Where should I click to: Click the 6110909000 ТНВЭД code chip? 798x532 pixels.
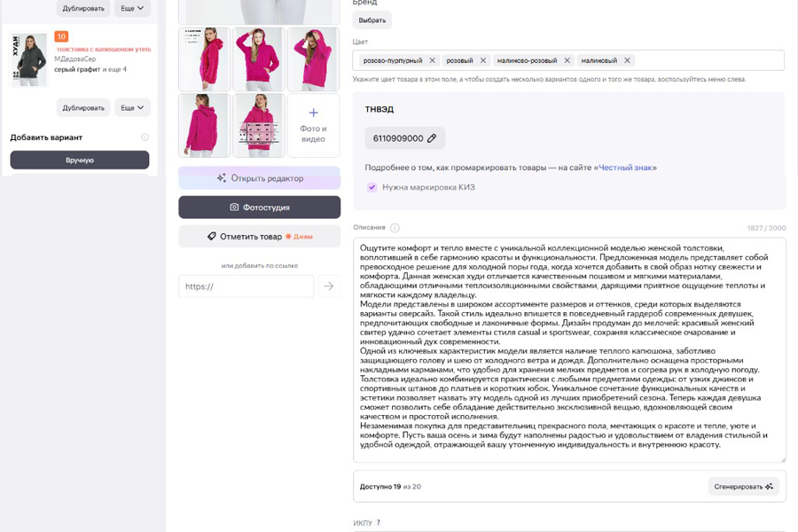405,138
